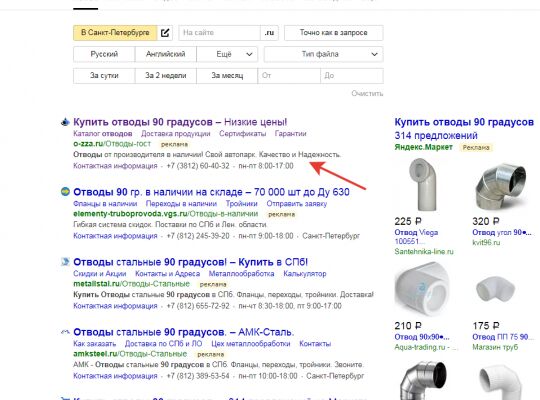Click the Яндекс.Маркет source label
This screenshot has width=540, height=400.
tap(423, 147)
